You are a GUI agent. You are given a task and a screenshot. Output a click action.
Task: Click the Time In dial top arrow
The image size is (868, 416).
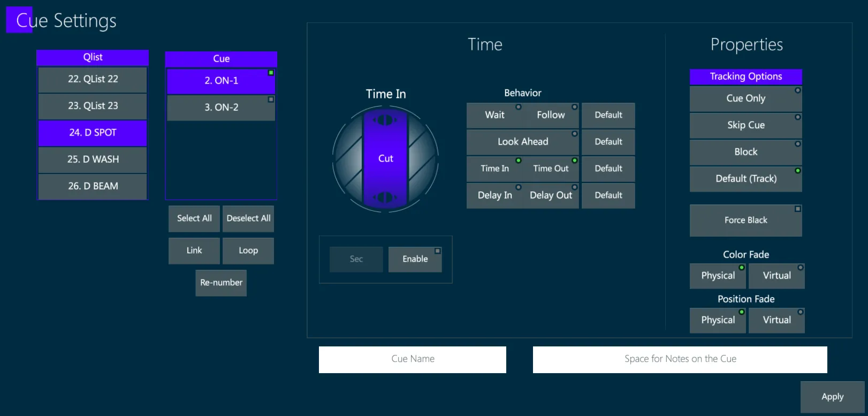pyautogui.click(x=385, y=120)
